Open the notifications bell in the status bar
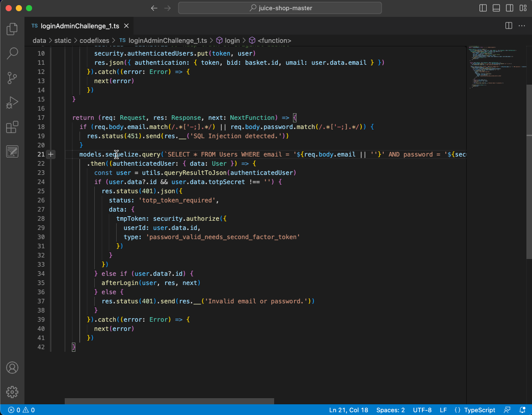Viewport: 532px width, 415px height. pyautogui.click(x=522, y=410)
